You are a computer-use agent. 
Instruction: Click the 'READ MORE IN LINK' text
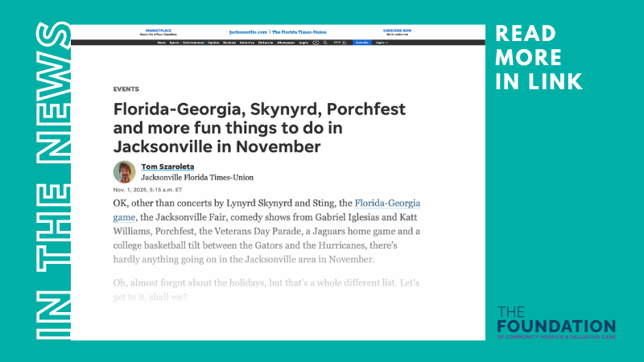[539, 57]
